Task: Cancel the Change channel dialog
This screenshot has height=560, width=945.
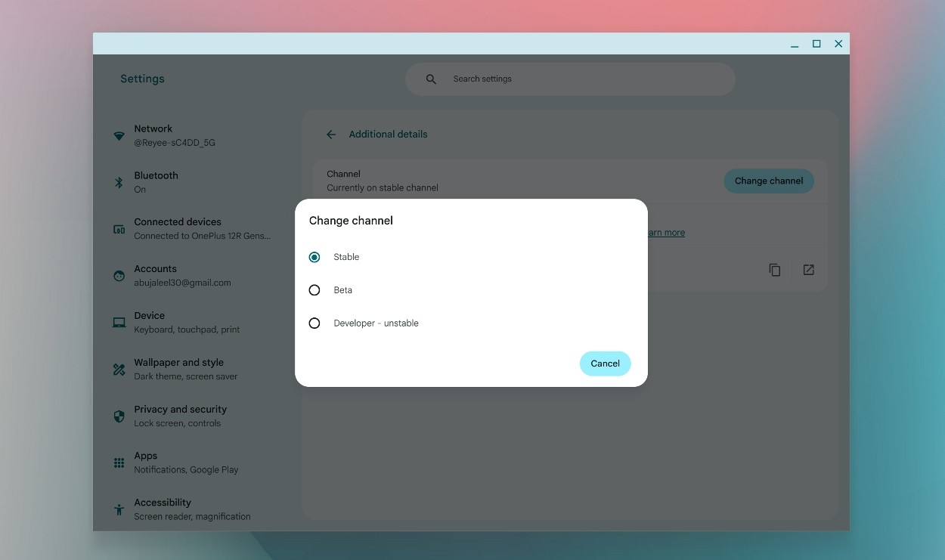Action: (x=605, y=364)
